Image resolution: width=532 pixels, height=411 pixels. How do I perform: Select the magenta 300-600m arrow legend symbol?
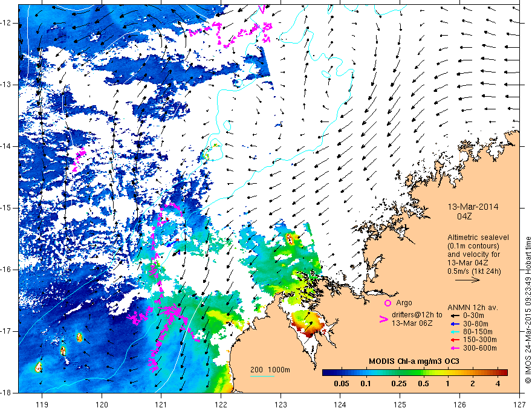454,348
